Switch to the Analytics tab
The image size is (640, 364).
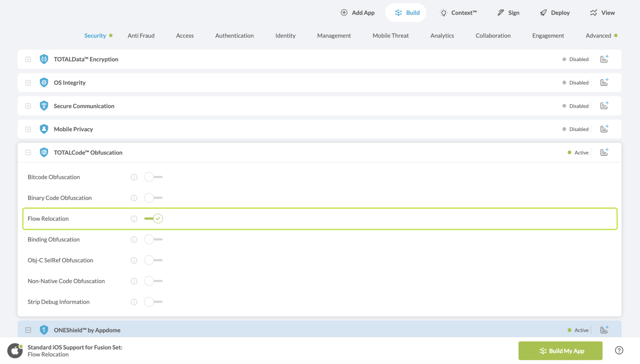click(x=442, y=36)
